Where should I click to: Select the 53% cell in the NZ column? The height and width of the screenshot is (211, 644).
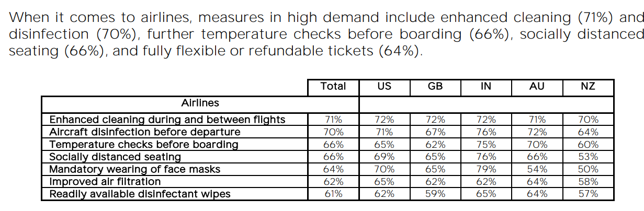(x=588, y=157)
